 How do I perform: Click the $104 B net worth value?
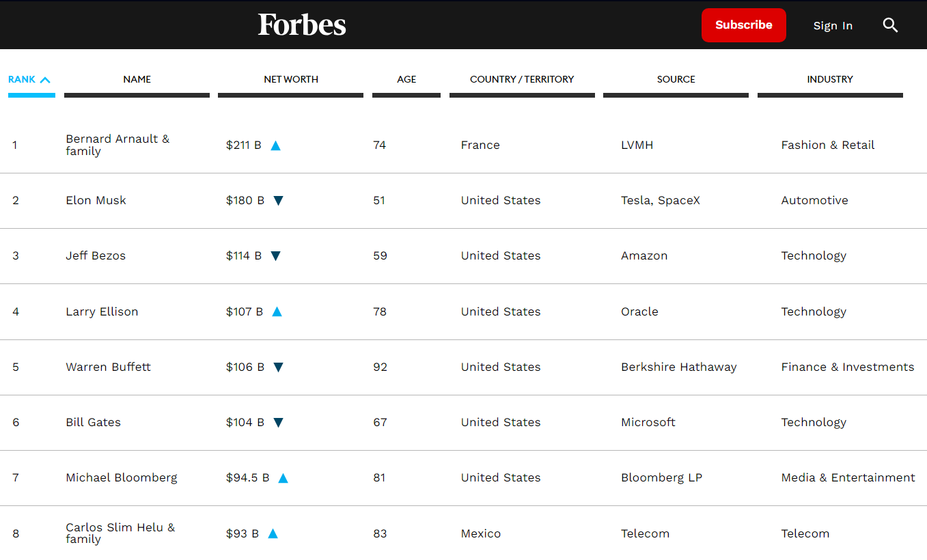245,422
